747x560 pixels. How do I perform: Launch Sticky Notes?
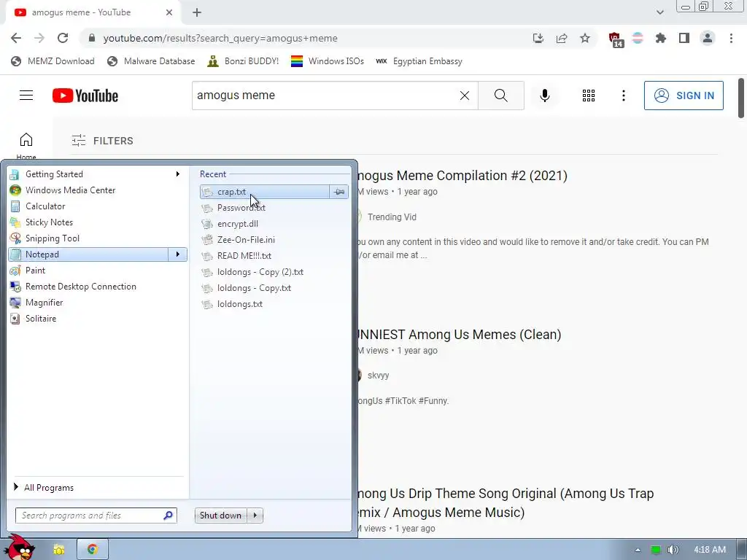tap(98, 222)
